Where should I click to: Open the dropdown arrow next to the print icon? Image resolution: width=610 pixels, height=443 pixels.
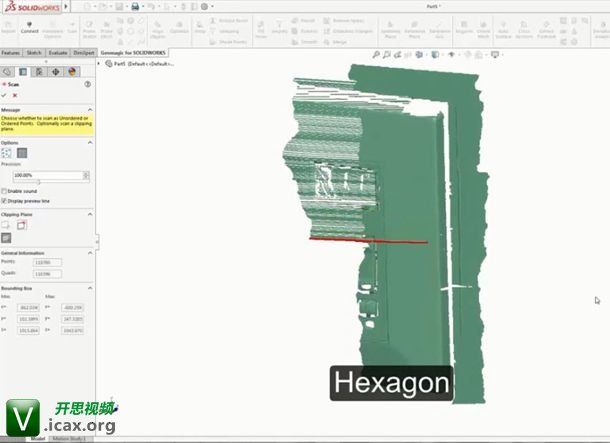[x=143, y=6]
